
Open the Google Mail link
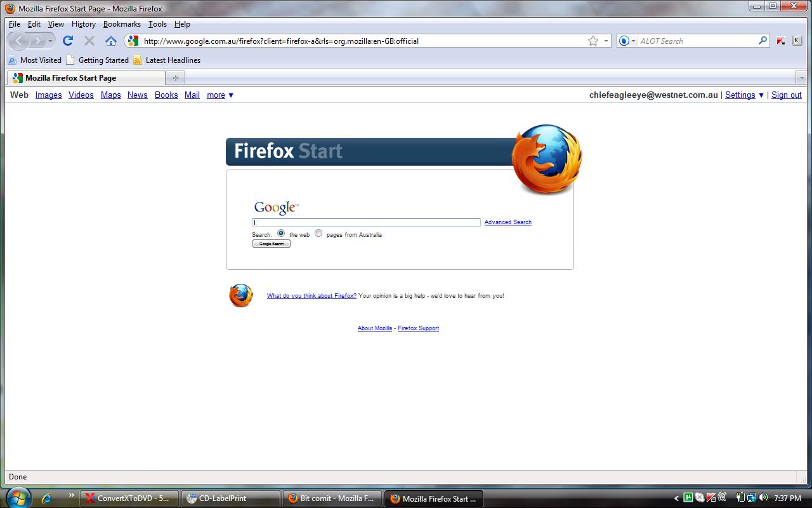[x=192, y=95]
